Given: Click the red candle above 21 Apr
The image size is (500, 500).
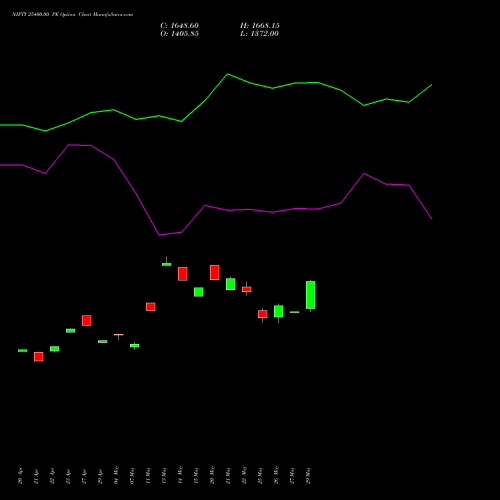Looking at the screenshot, I should 39,357.
